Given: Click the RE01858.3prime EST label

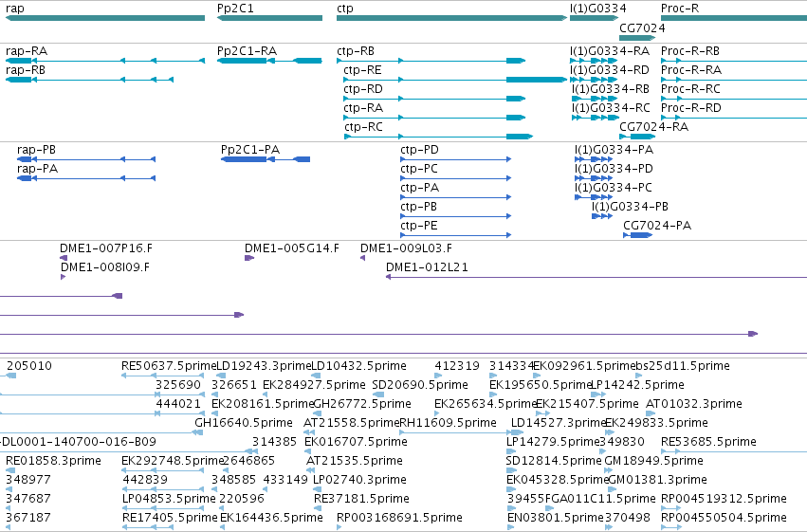Looking at the screenshot, I should point(53,461).
